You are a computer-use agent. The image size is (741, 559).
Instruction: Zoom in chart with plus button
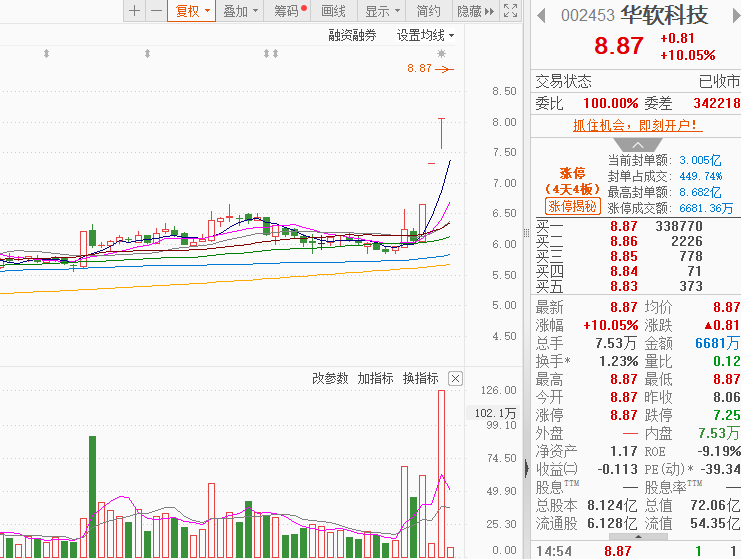[x=134, y=11]
